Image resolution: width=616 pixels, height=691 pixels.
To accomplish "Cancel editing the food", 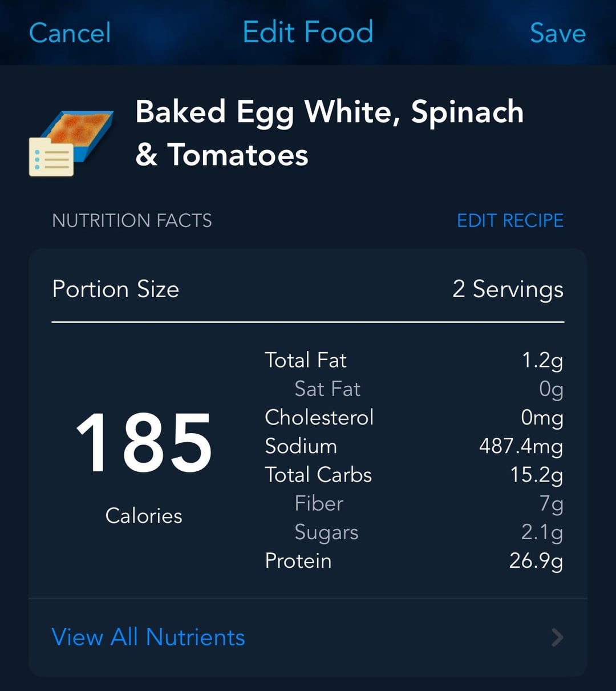I will 70,33.
